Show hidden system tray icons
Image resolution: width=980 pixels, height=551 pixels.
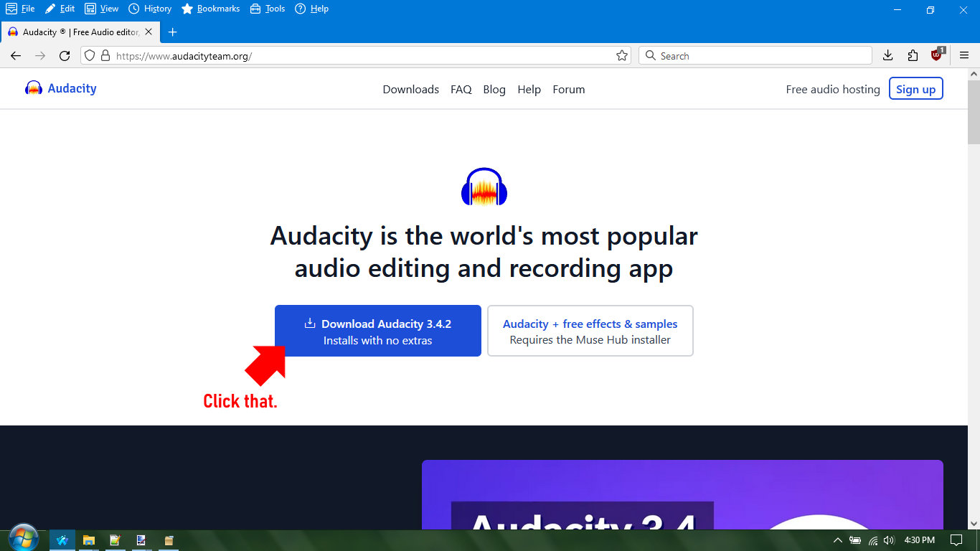pos(837,540)
